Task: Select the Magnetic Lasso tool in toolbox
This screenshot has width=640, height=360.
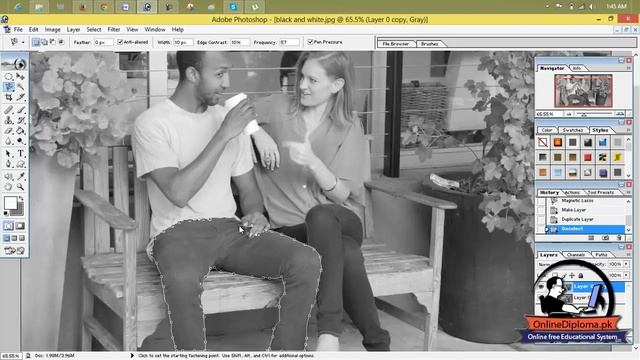Action: (9, 87)
